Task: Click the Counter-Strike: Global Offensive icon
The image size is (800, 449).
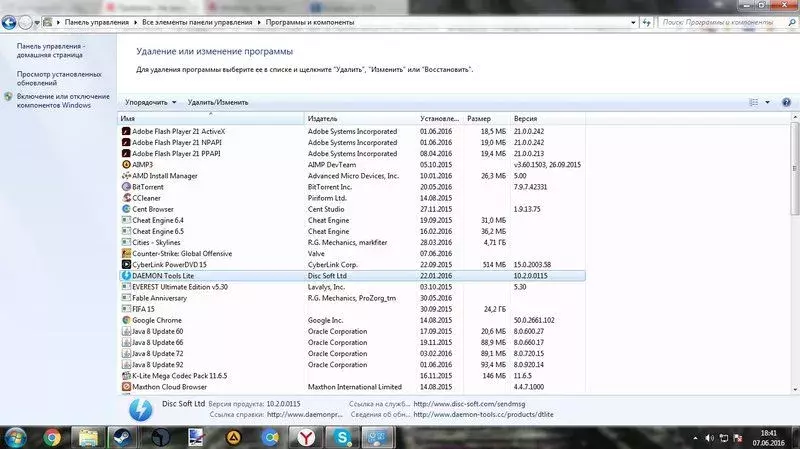Action: (x=126, y=254)
